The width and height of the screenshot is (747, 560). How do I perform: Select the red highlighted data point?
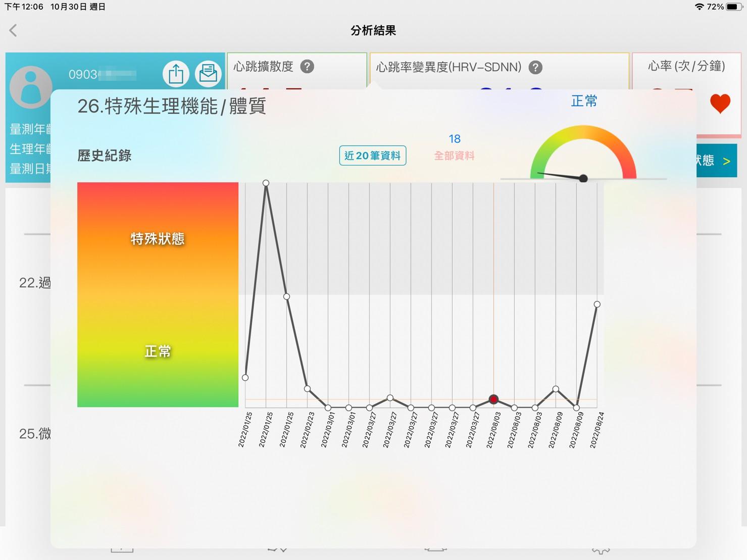point(493,399)
